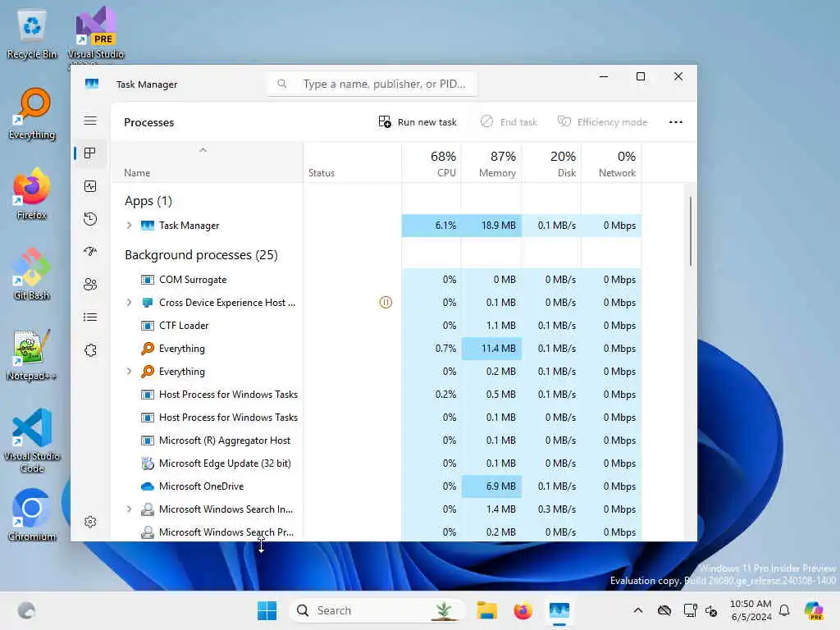Open the Everything desktop shortcut
The image size is (840, 630).
pyautogui.click(x=32, y=113)
